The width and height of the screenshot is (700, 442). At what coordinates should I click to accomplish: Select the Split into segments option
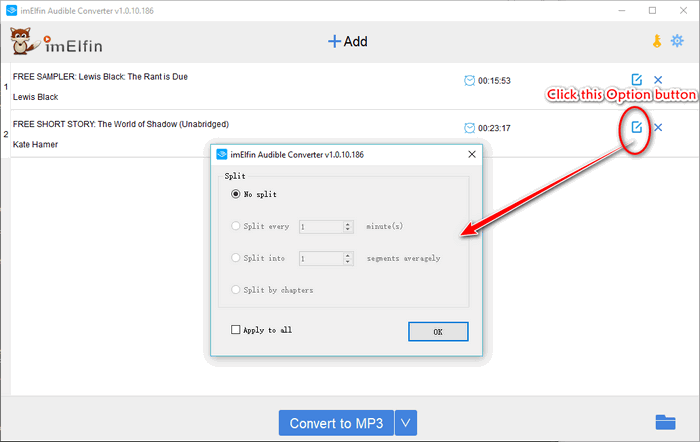236,258
